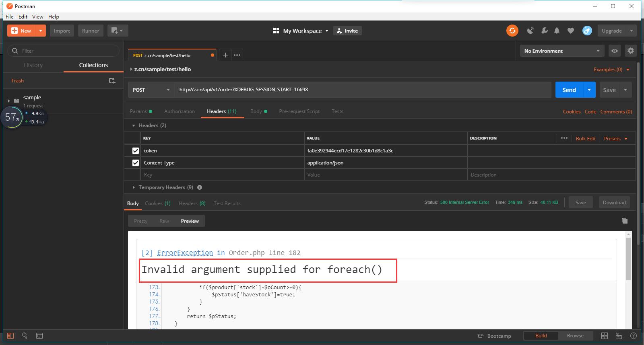The image size is (644, 345).
Task: Open the Save request dropdown arrow
Action: click(625, 90)
